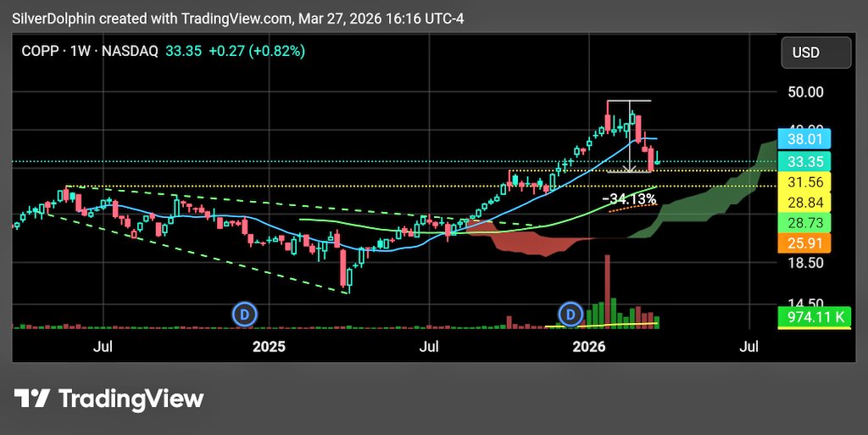
Task: Select the blue 38.01 price axis label
Action: [804, 139]
